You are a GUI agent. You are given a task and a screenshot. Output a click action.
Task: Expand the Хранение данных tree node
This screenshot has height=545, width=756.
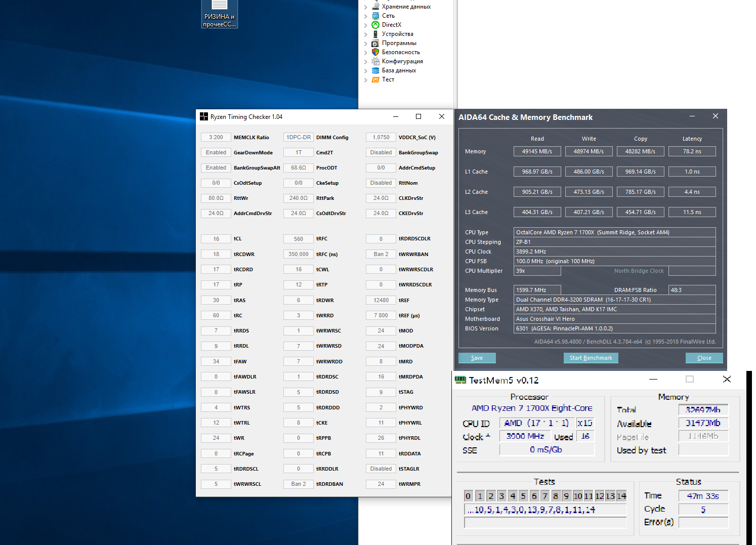(x=365, y=7)
